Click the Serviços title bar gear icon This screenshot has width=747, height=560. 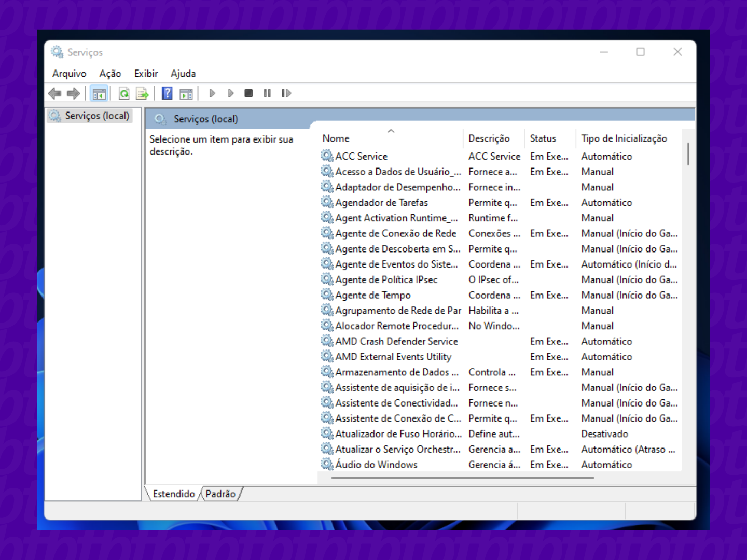57,52
